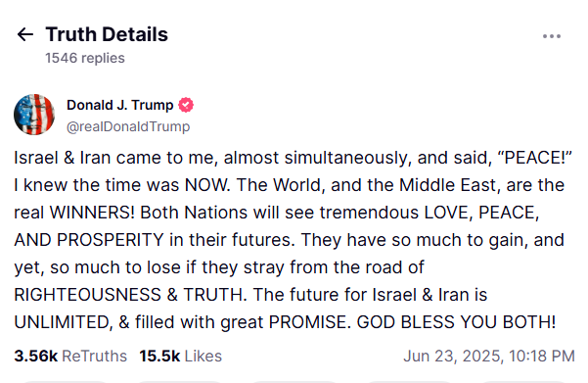The height and width of the screenshot is (383, 588).
Task: Go back using the left arrow
Action: coord(25,34)
